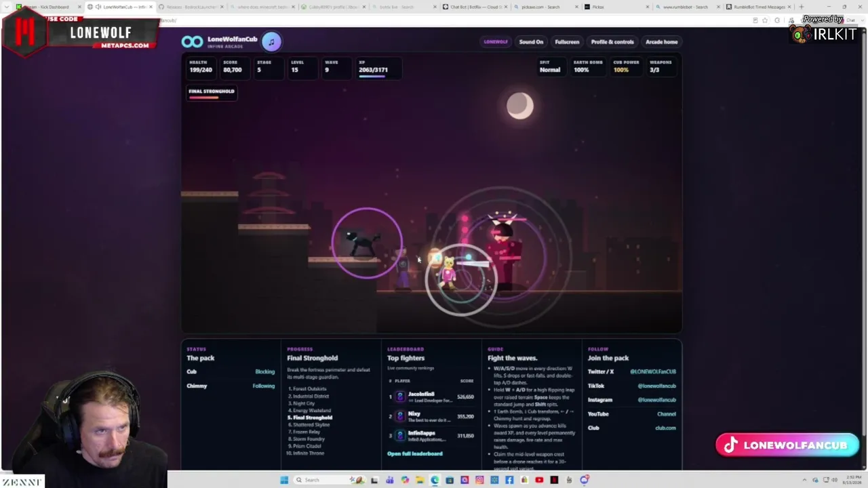Image resolution: width=868 pixels, height=488 pixels.
Task: Click the Chimmy 'Following' status
Action: (x=263, y=386)
